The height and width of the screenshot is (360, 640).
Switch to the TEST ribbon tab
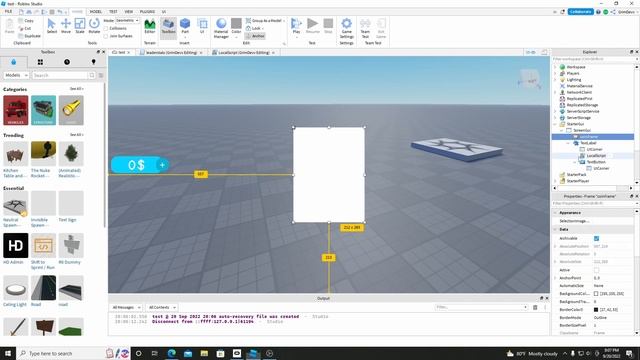click(113, 12)
